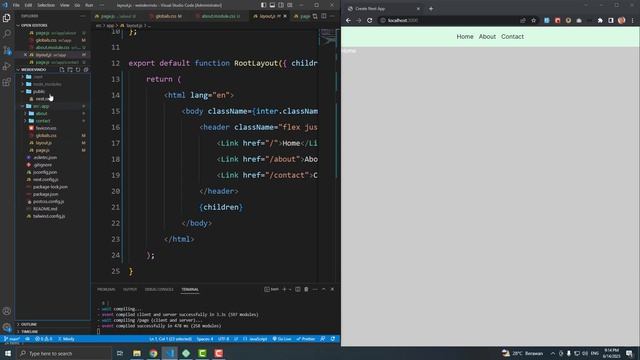
Task: Open the Explorer view in the activity bar
Action: (x=7, y=18)
